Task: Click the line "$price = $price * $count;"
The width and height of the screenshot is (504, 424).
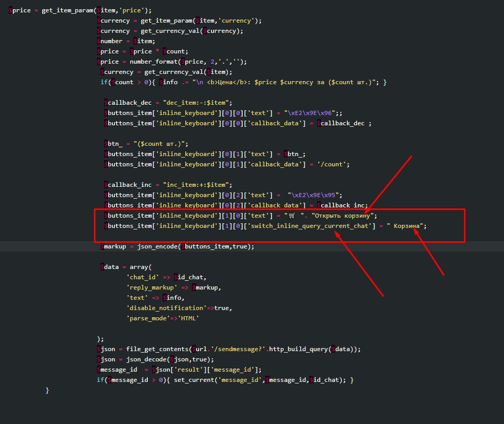Action: click(142, 51)
